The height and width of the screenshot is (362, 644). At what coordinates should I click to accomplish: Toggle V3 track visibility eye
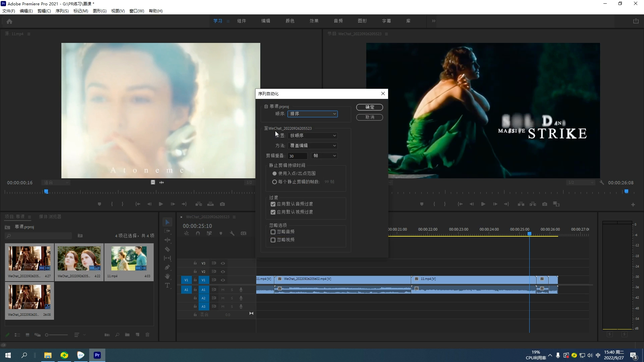point(223,263)
